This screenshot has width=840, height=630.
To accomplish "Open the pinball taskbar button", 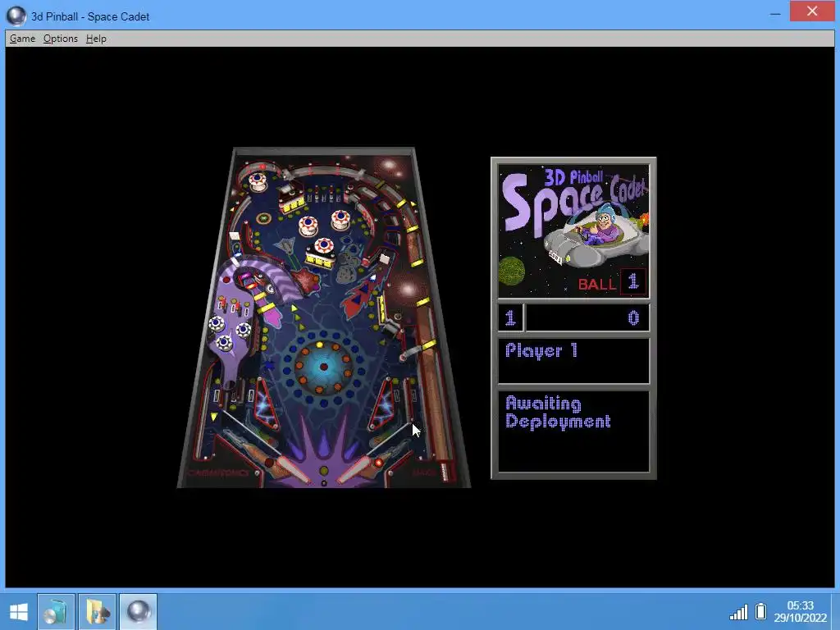I will click(138, 612).
